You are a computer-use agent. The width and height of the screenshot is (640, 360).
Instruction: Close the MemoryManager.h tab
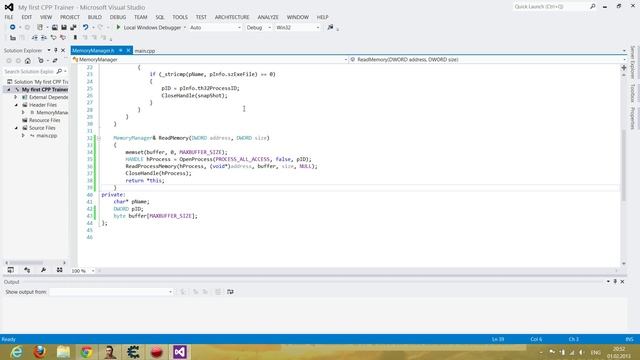[128, 50]
